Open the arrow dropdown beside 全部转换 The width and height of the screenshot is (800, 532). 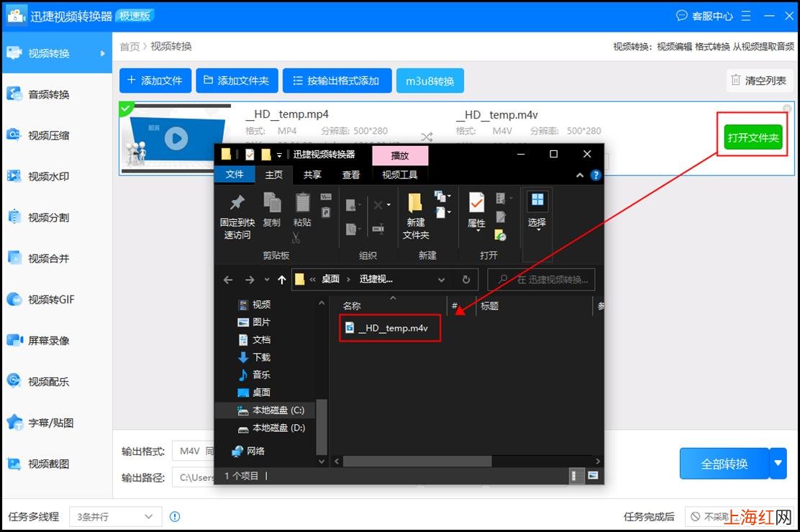pyautogui.click(x=778, y=463)
